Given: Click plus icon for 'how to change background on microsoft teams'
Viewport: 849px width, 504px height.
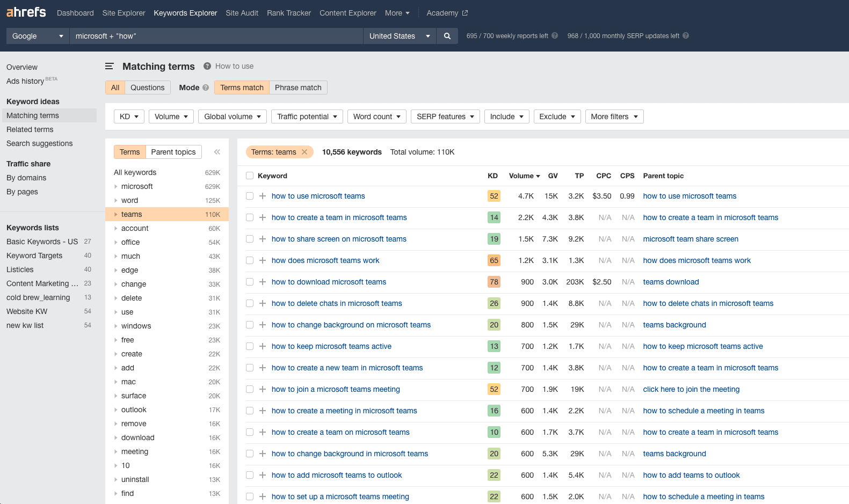Looking at the screenshot, I should 263,325.
